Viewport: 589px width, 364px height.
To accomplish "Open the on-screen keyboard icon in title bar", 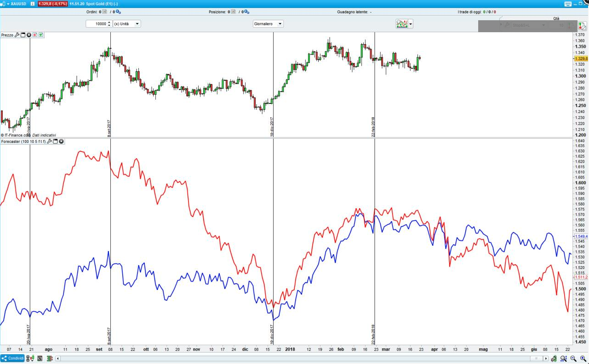I will (x=568, y=4).
